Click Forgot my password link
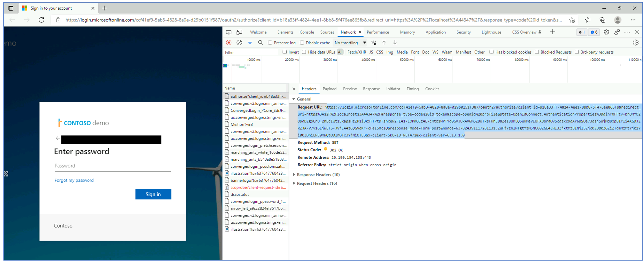This screenshot has width=644, height=262. [74, 180]
